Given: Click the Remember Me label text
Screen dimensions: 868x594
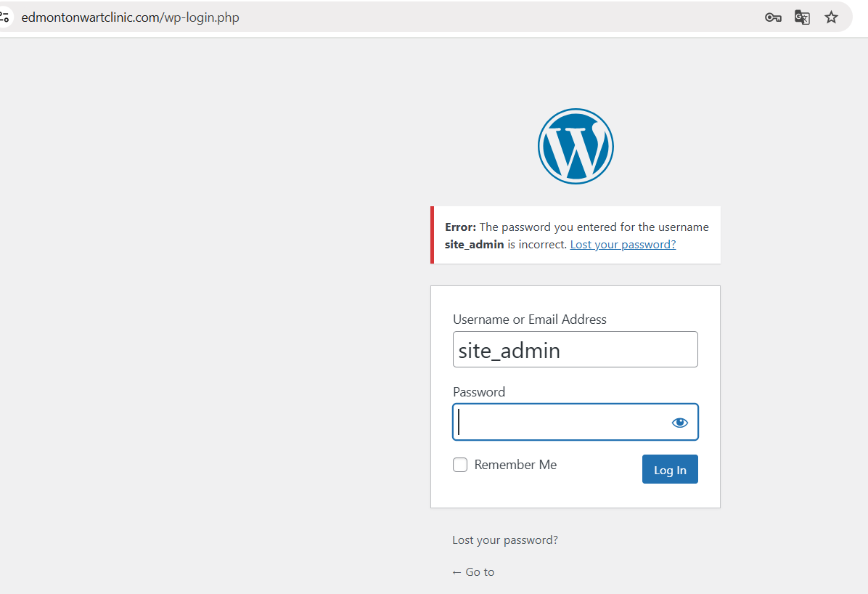Looking at the screenshot, I should 515,465.
